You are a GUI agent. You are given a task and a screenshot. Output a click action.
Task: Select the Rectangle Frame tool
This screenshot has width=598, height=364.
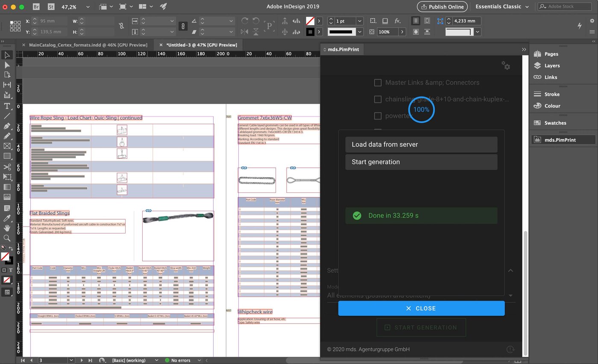pyautogui.click(x=7, y=146)
